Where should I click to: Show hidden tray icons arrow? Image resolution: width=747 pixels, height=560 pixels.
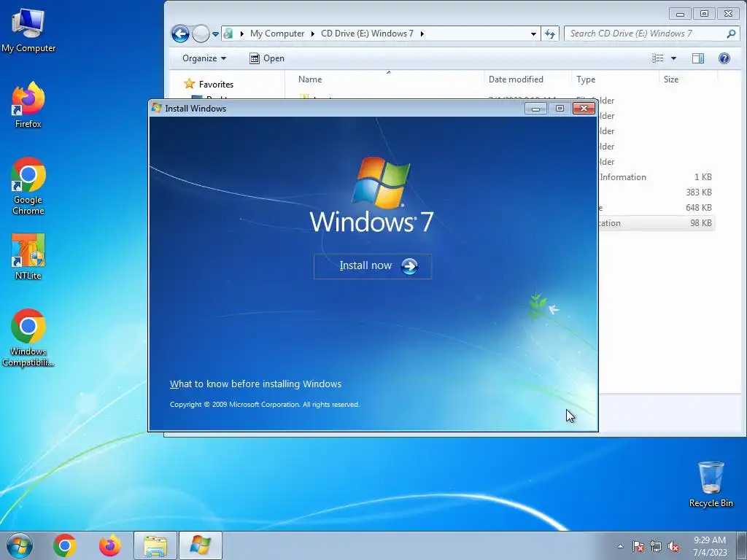pyautogui.click(x=620, y=547)
